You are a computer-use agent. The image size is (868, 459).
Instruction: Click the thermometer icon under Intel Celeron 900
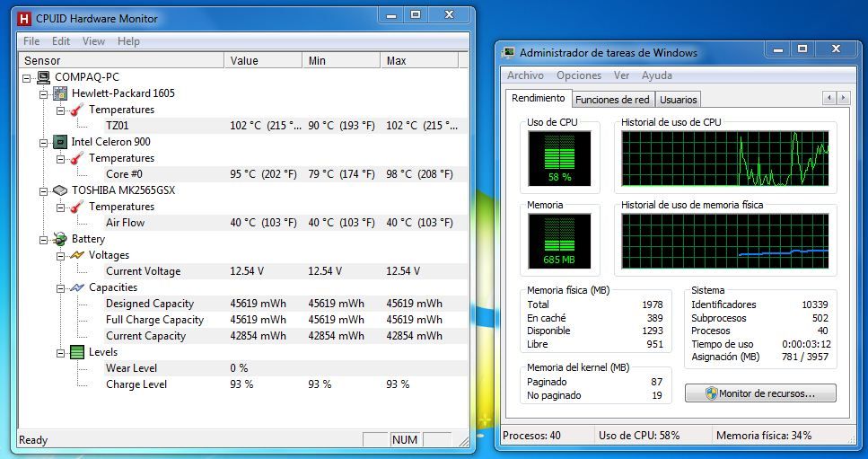tap(77, 158)
